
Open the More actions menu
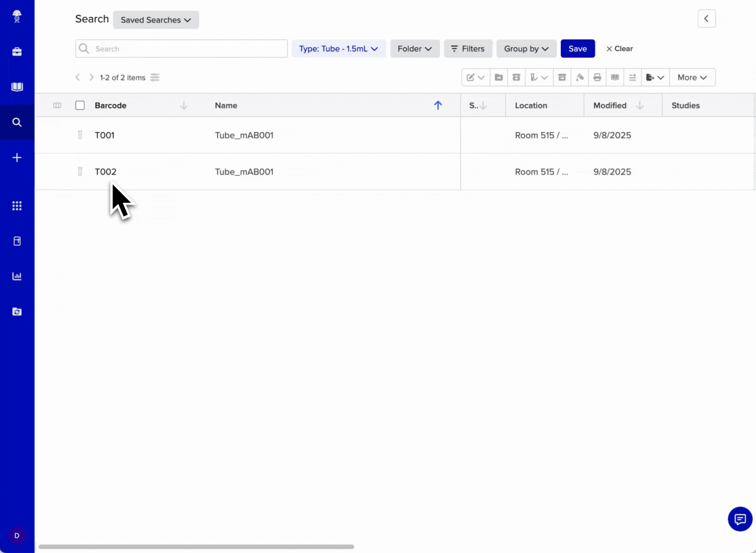692,77
